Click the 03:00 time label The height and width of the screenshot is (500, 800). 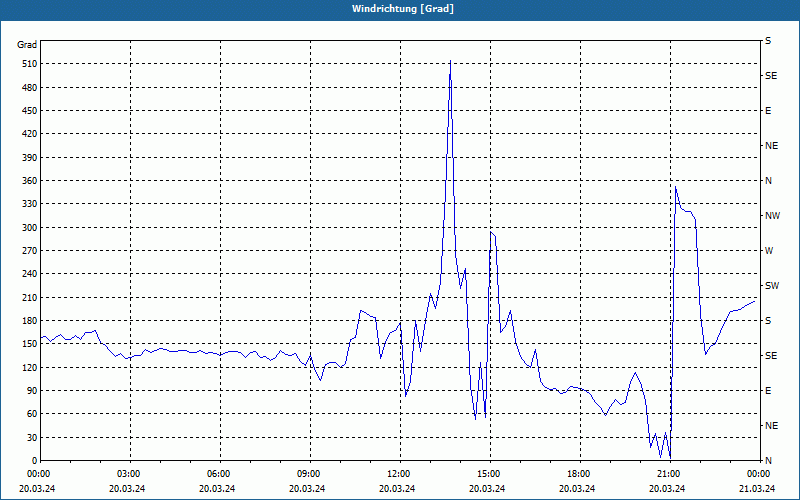click(x=131, y=474)
